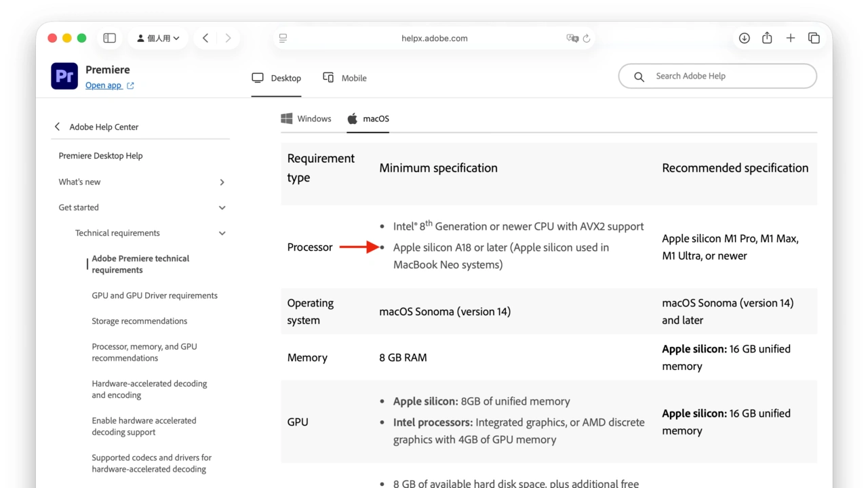Click the Safari downloads icon

point(744,39)
